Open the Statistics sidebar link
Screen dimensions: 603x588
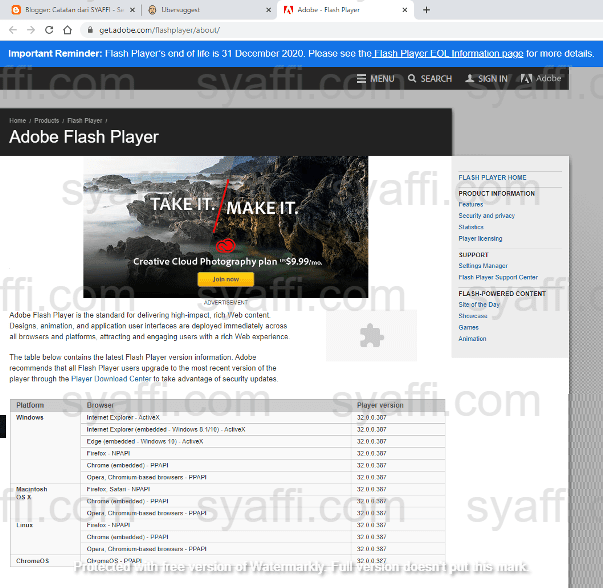click(x=471, y=227)
